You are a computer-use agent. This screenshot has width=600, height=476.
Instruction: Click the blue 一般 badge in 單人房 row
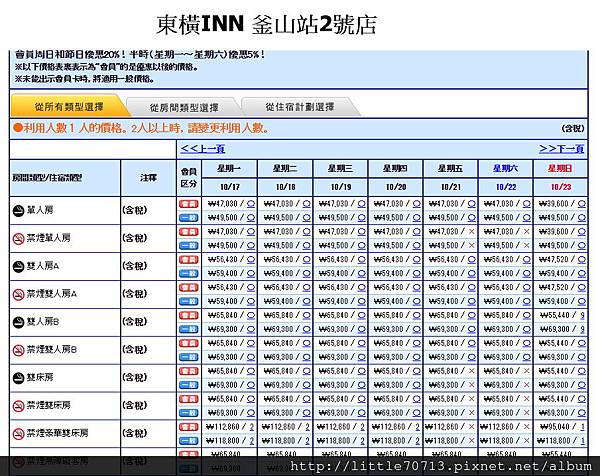189,218
